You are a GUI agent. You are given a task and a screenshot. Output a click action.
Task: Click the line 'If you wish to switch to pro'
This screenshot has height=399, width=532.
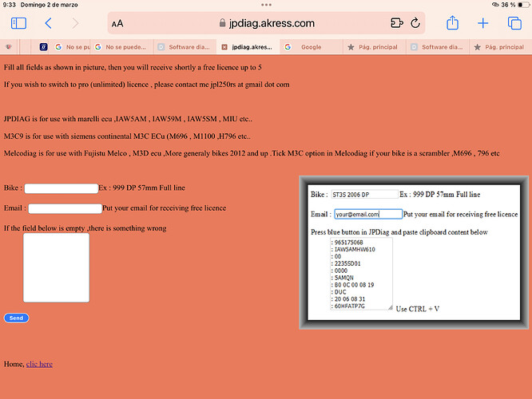click(146, 85)
